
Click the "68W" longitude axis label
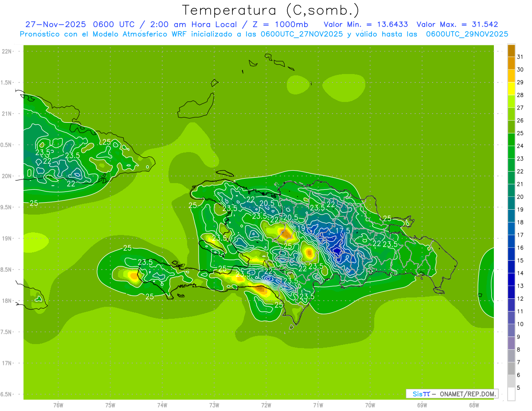click(473, 405)
